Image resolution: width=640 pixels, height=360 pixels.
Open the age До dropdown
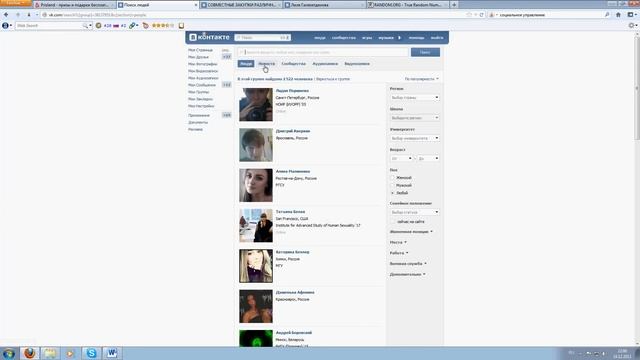pyautogui.click(x=428, y=158)
